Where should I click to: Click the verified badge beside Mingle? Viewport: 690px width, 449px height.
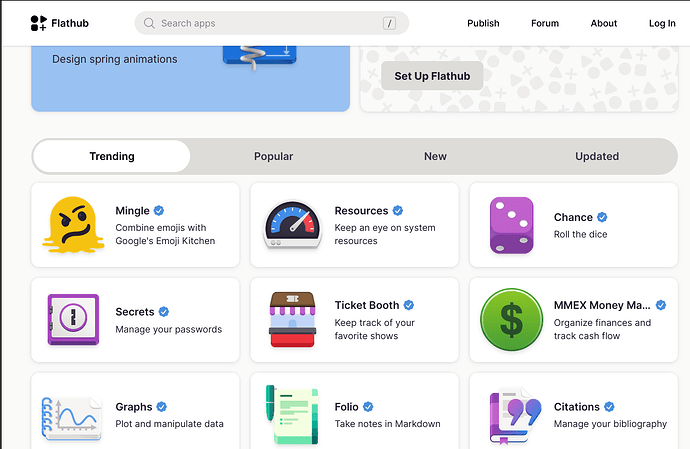(159, 211)
